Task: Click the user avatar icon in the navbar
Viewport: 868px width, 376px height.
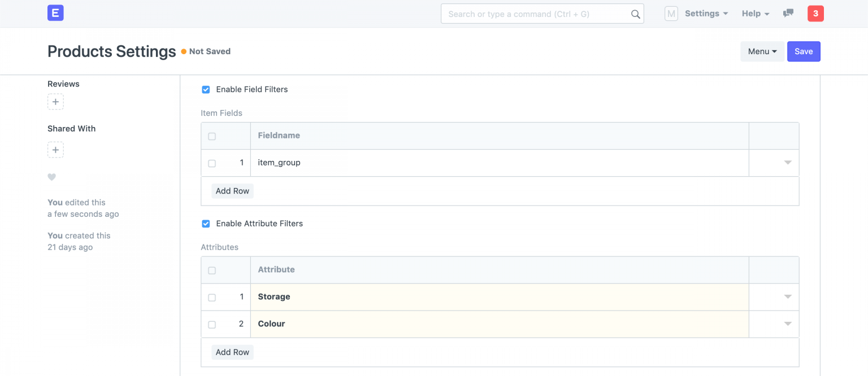Action: tap(671, 13)
